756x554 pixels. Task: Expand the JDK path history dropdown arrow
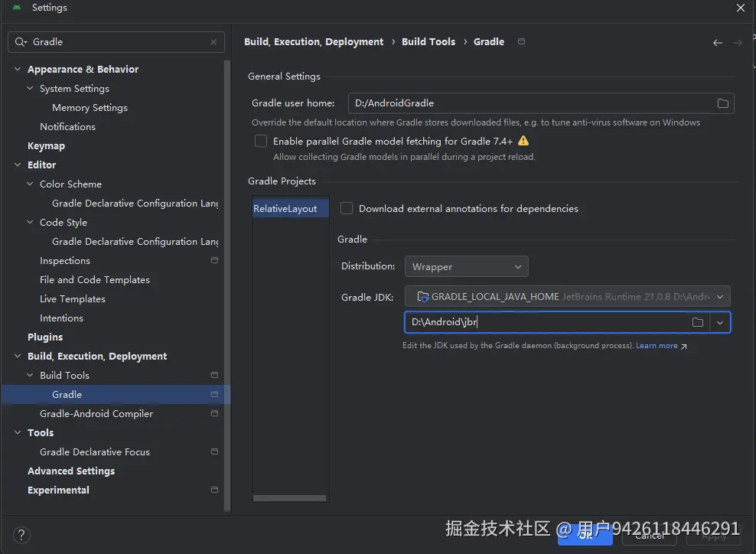click(720, 323)
